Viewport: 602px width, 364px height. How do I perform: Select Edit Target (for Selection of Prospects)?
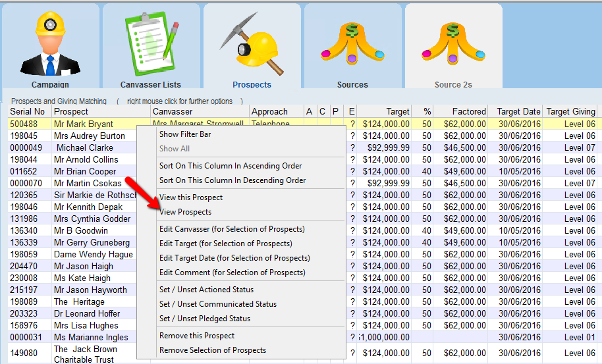(x=226, y=244)
